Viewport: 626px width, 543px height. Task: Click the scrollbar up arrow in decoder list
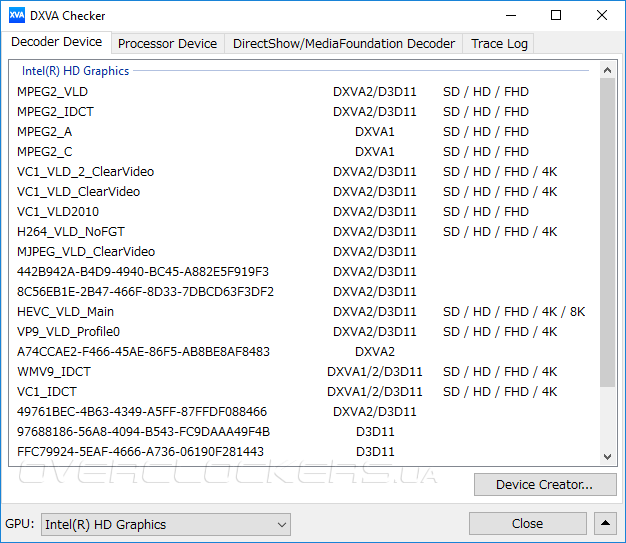(607, 70)
